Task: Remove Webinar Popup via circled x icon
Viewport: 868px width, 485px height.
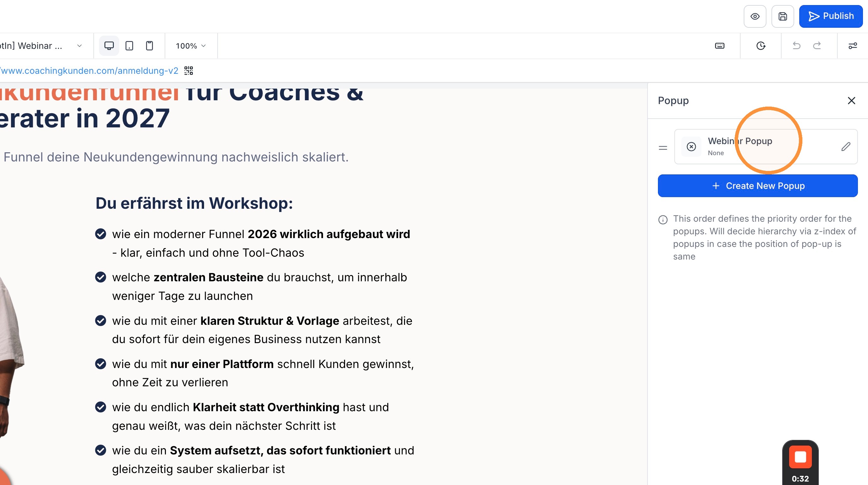Action: [x=691, y=147]
